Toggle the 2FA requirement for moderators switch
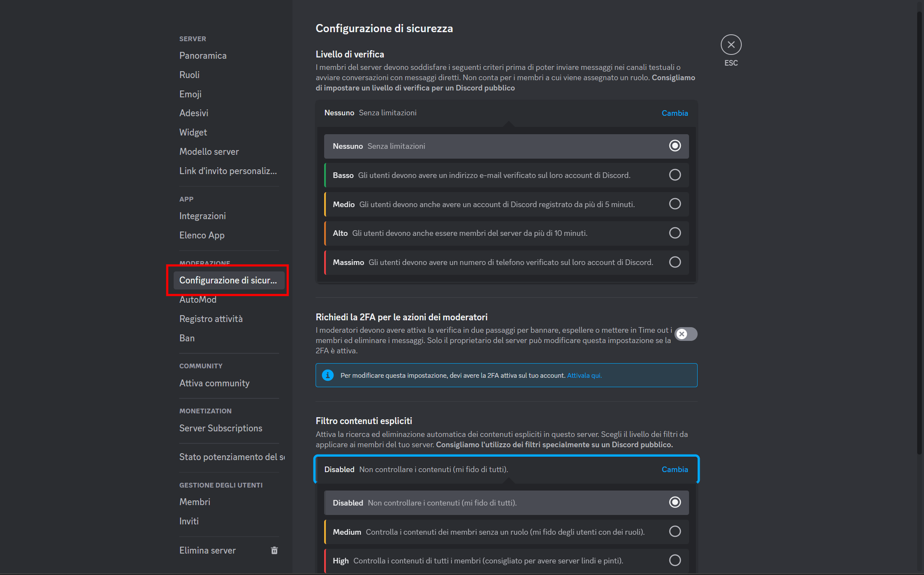The image size is (924, 575). (x=686, y=334)
